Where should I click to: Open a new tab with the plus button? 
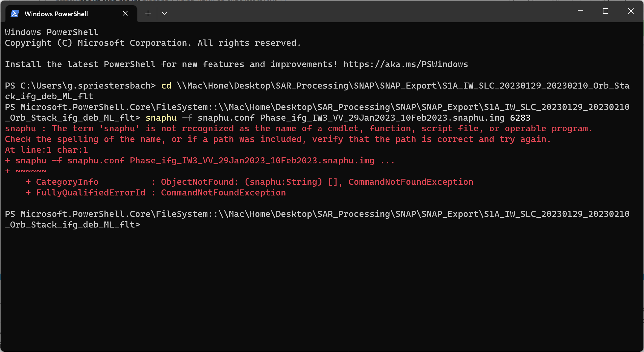click(x=148, y=13)
